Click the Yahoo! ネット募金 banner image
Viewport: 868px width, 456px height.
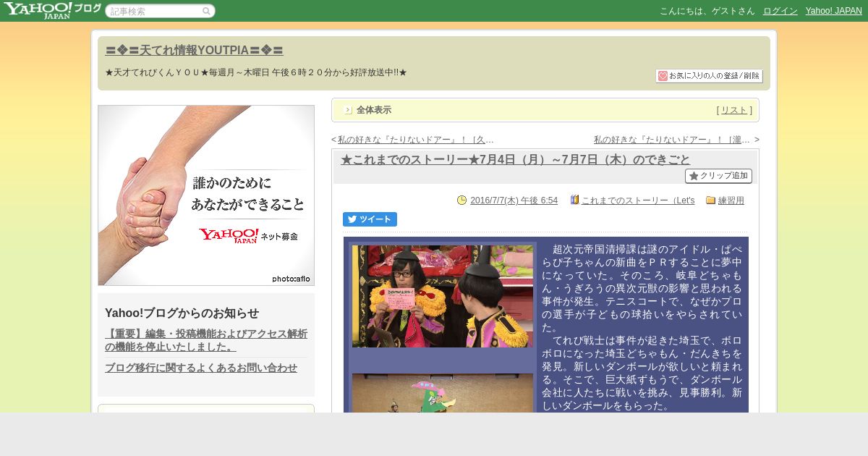206,195
